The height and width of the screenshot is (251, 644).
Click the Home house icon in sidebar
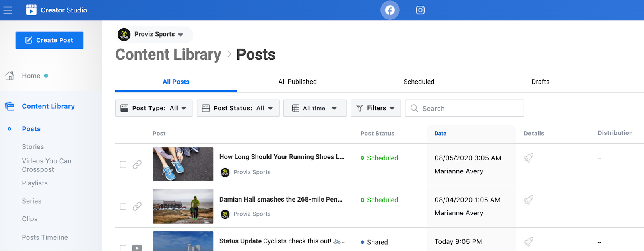coord(10,76)
